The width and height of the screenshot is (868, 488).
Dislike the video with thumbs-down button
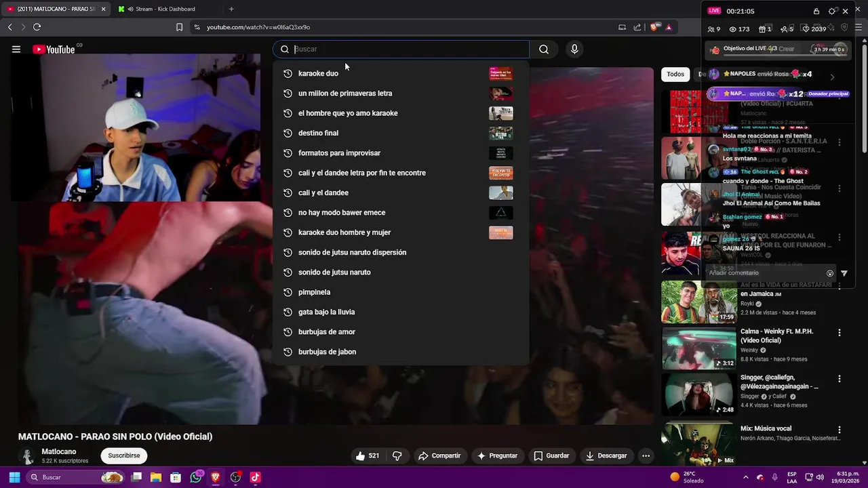397,455
